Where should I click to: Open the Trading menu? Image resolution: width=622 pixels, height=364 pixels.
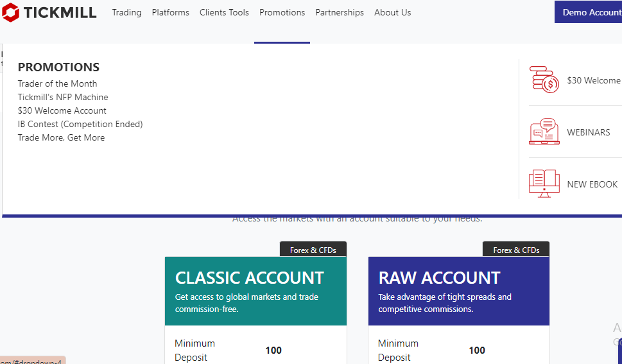pyautogui.click(x=126, y=13)
